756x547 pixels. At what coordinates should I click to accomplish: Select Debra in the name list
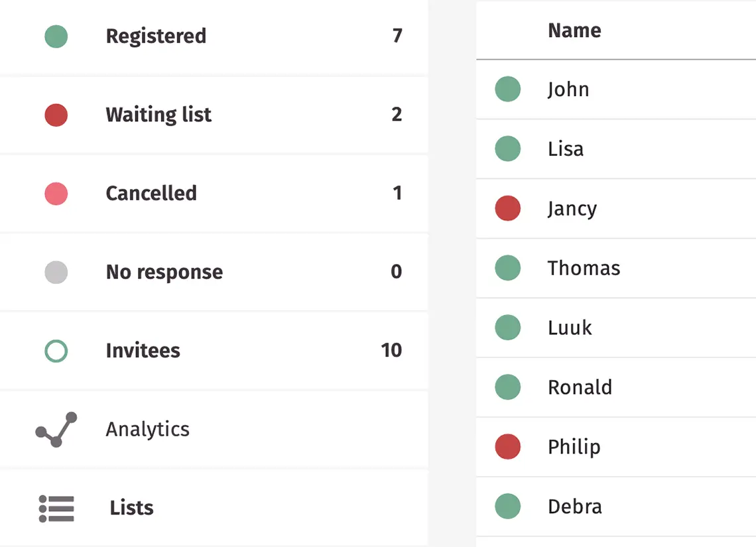pyautogui.click(x=574, y=507)
